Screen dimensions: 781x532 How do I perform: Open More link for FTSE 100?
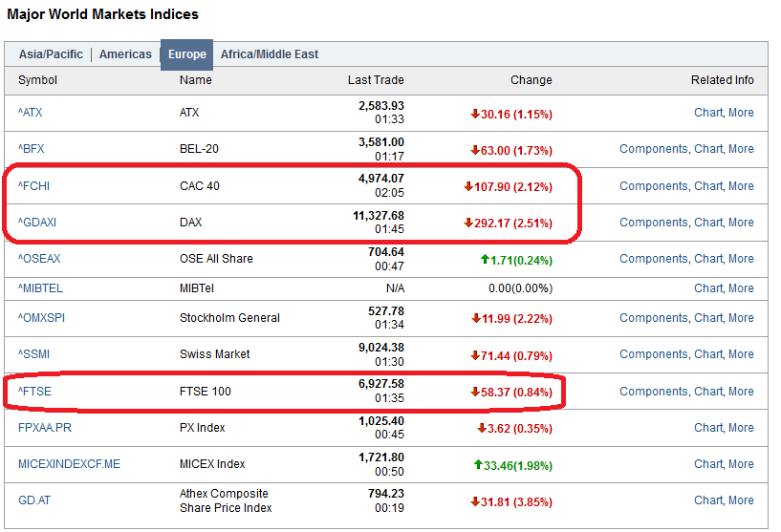741,392
